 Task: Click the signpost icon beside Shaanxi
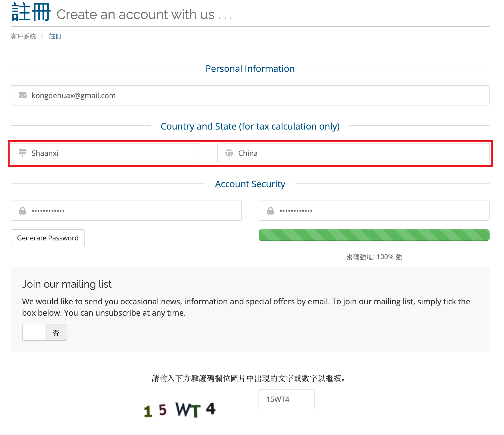[x=23, y=153]
